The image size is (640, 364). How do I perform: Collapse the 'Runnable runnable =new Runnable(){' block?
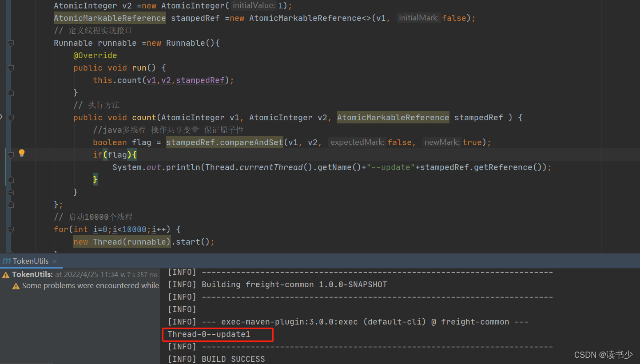pos(11,43)
